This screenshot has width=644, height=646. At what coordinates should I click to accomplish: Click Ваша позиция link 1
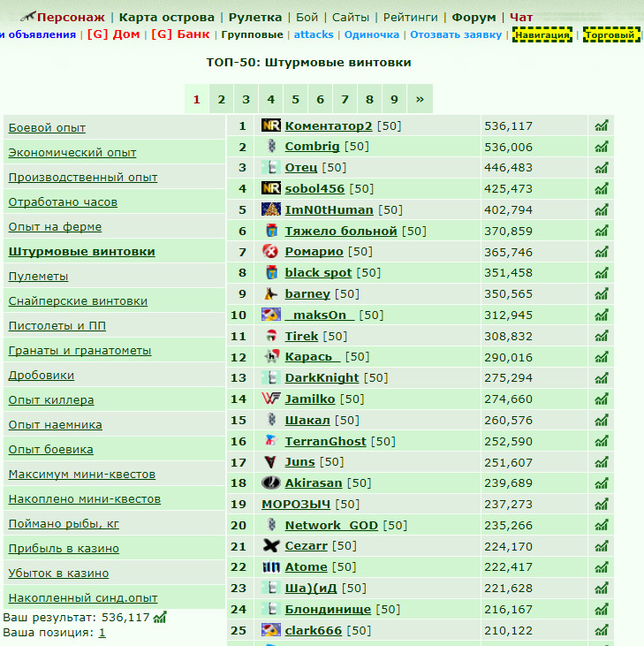[102, 633]
